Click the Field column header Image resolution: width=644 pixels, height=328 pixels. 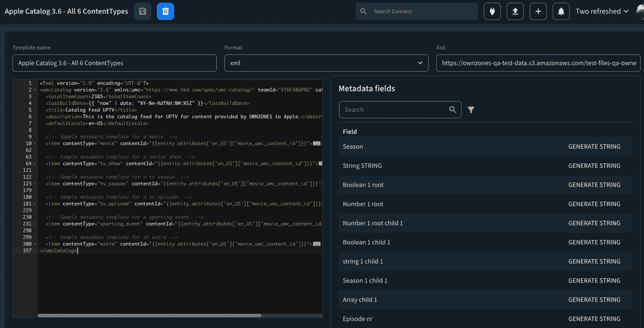[350, 132]
